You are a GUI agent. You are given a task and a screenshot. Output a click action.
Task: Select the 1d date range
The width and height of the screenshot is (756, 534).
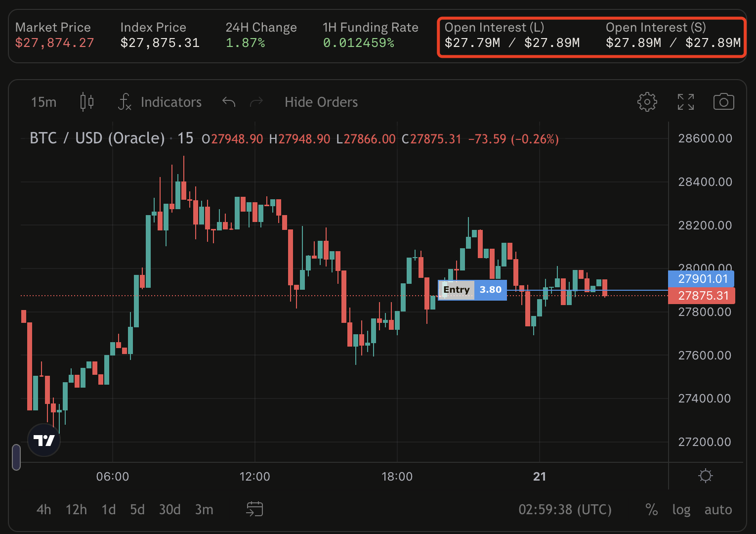tap(108, 509)
